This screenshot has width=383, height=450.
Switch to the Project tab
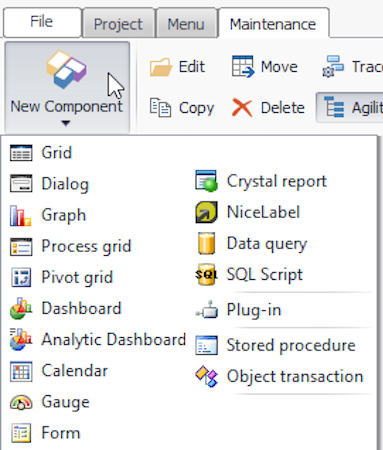pos(118,24)
